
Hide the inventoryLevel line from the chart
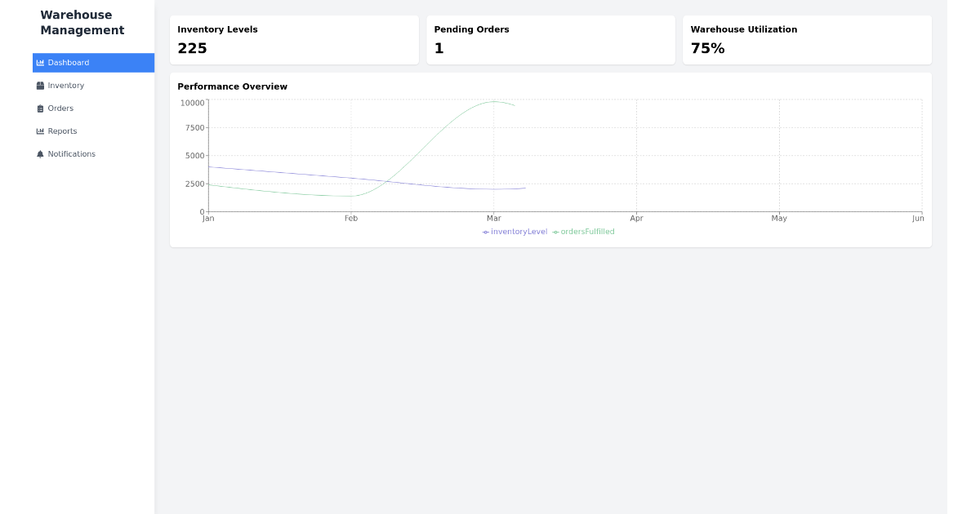[514, 232]
